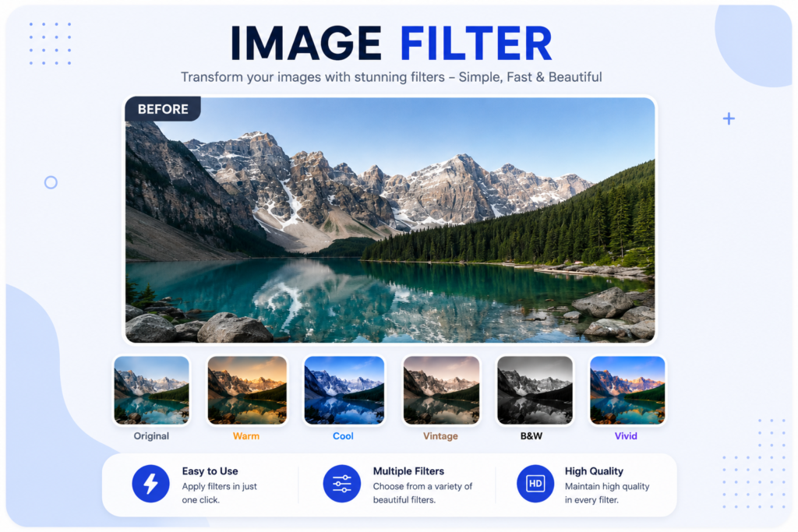Apply the Cool filter thumbnail

pyautogui.click(x=344, y=390)
